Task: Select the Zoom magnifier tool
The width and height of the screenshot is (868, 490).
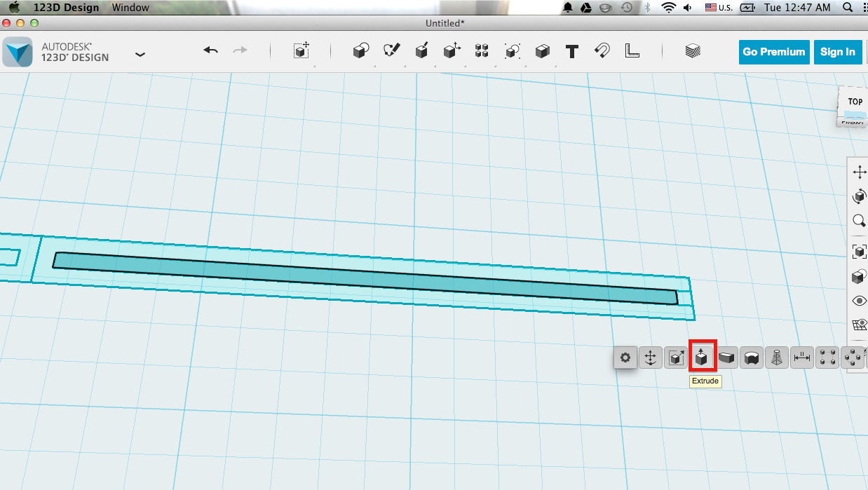Action: (x=859, y=221)
